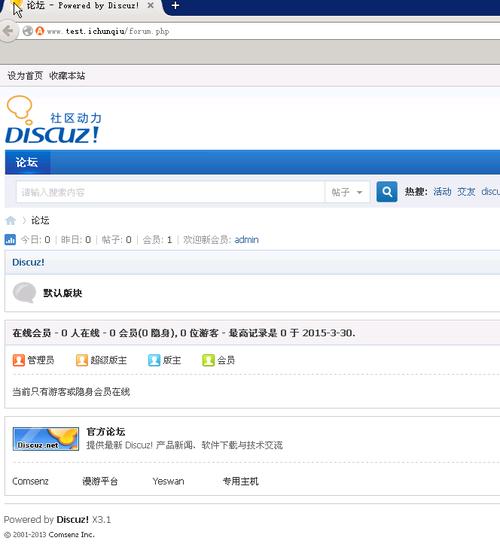Click 论坛 in the breadcrumb path
Screen dimensions: 500x559
pyautogui.click(x=40, y=220)
